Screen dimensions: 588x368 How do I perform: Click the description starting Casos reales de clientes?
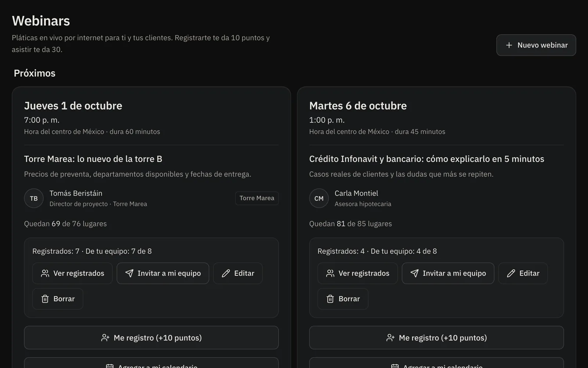point(401,174)
